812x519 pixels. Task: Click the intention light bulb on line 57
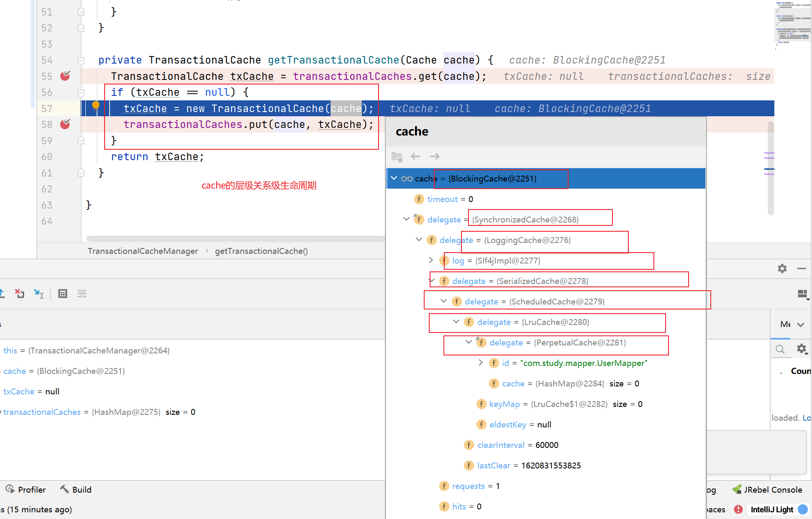[96, 105]
